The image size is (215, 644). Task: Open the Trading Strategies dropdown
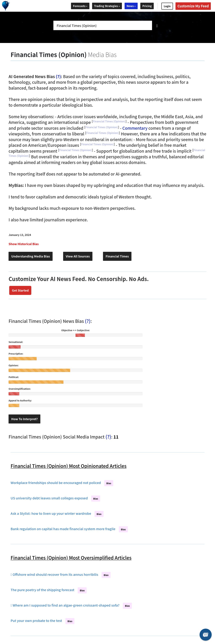[x=107, y=6]
